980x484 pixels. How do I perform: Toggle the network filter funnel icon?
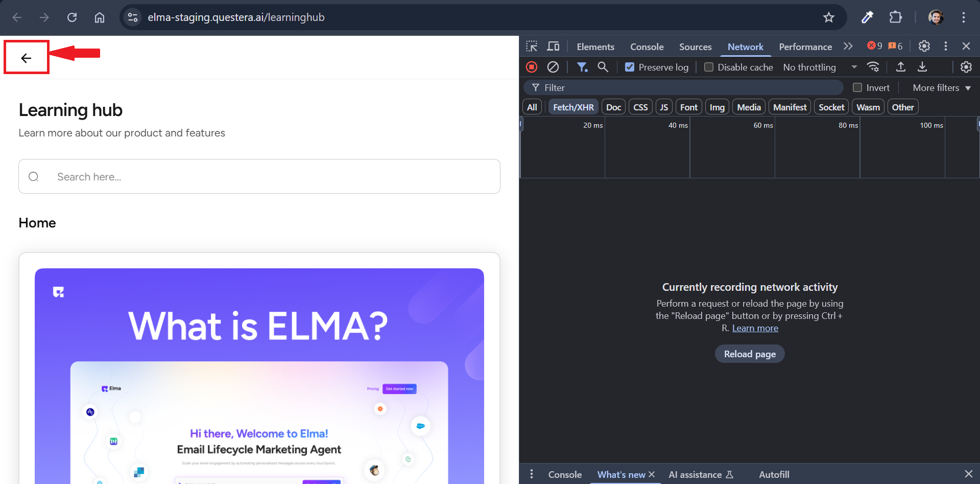coord(582,67)
